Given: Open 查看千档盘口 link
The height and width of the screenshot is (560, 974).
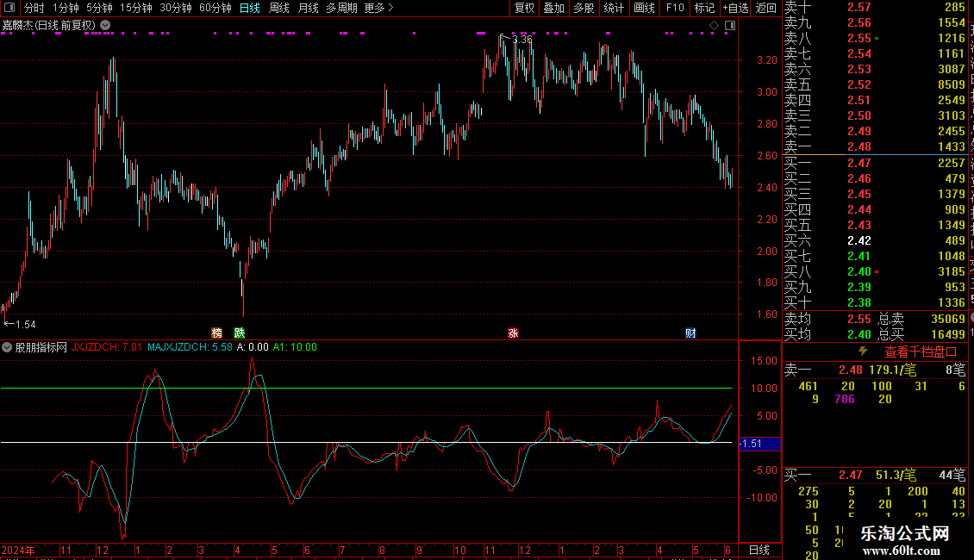Looking at the screenshot, I should pos(921,352).
